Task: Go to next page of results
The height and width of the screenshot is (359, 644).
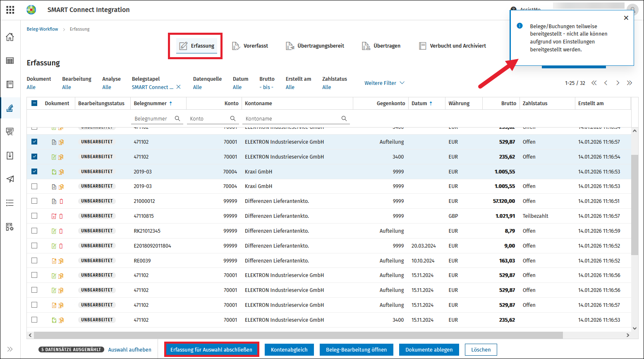Action: point(618,83)
